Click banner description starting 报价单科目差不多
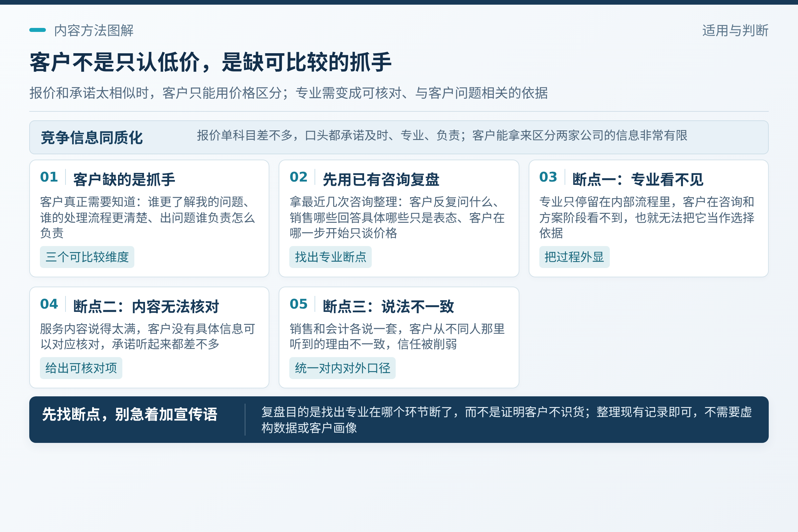Viewport: 798px width, 532px height. [x=442, y=135]
